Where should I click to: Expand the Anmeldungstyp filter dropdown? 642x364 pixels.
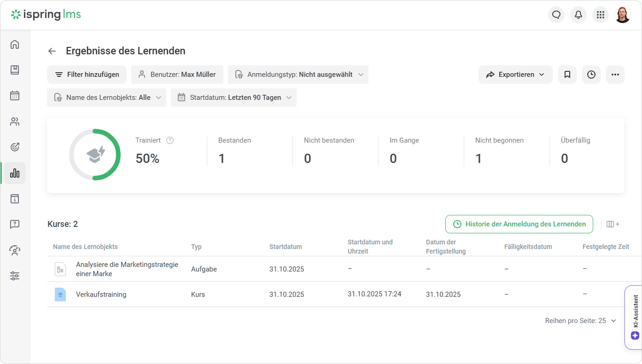tap(298, 75)
